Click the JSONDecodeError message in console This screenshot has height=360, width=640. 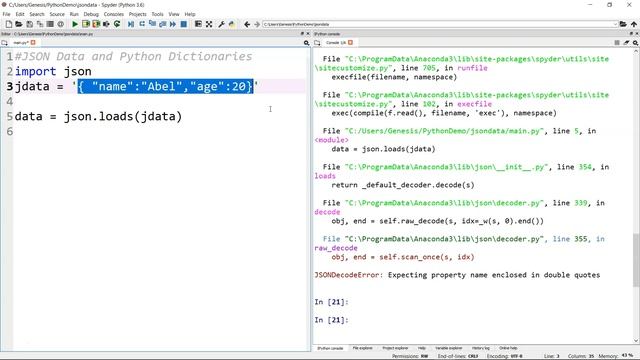pos(457,275)
